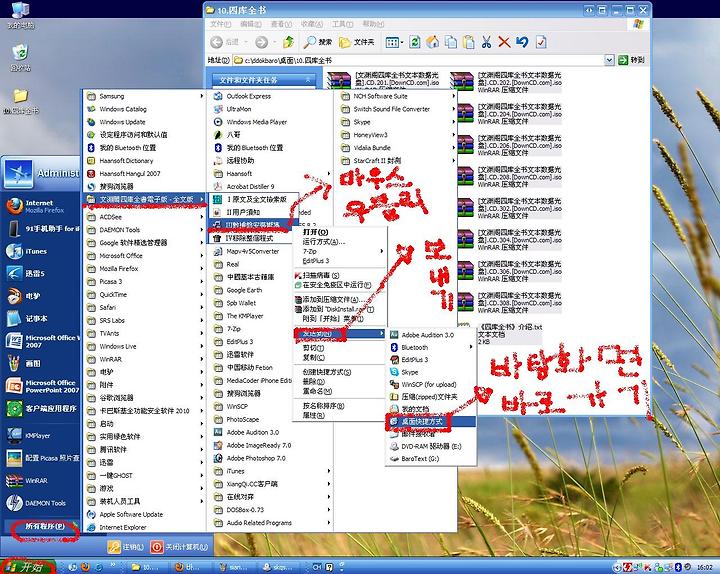Open the CD.201 WinRAR iso file

[385, 82]
